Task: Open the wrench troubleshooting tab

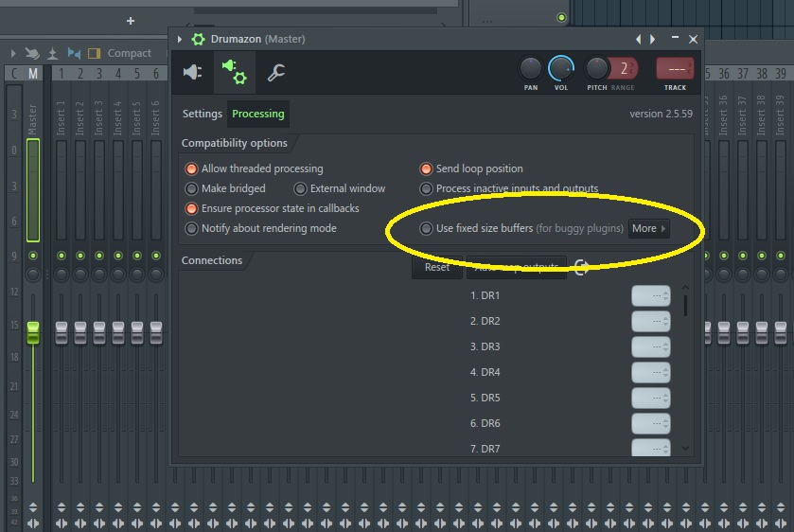Action: [275, 73]
